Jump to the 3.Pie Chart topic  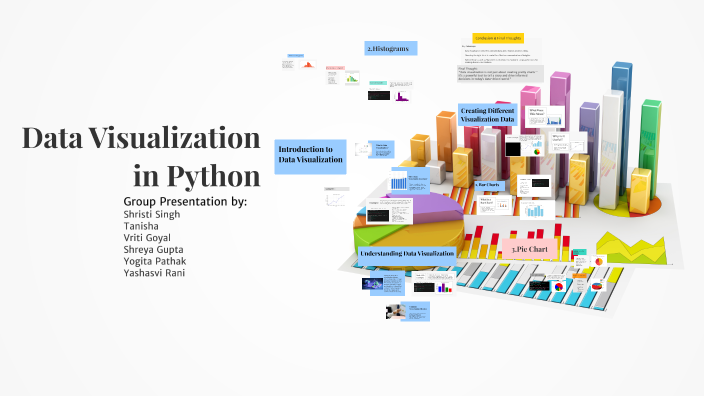pos(530,249)
